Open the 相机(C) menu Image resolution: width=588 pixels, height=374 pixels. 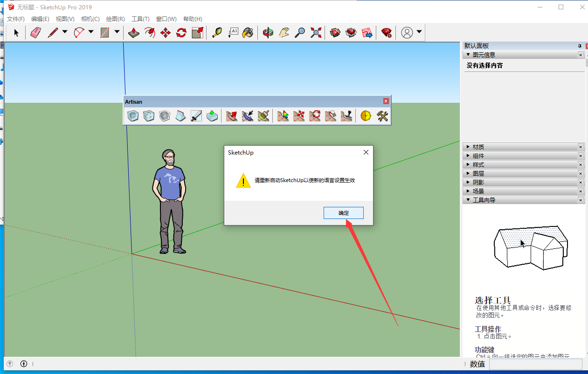[90, 19]
